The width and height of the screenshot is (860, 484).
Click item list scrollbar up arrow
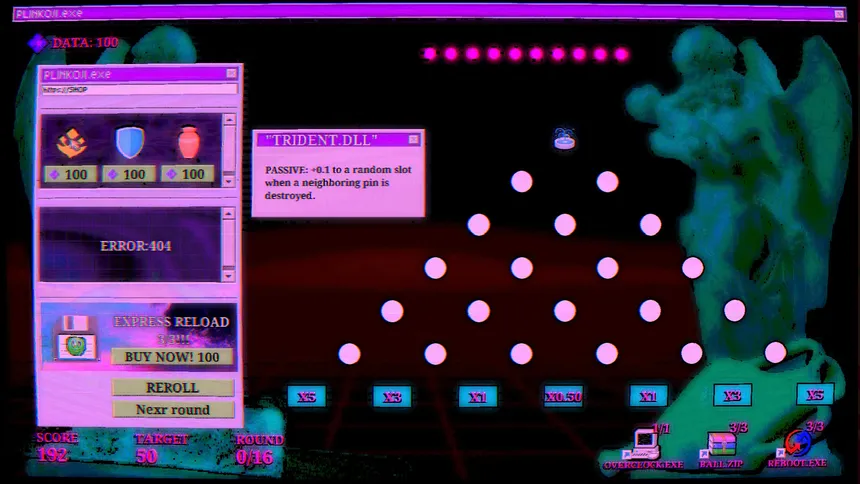[x=229, y=120]
